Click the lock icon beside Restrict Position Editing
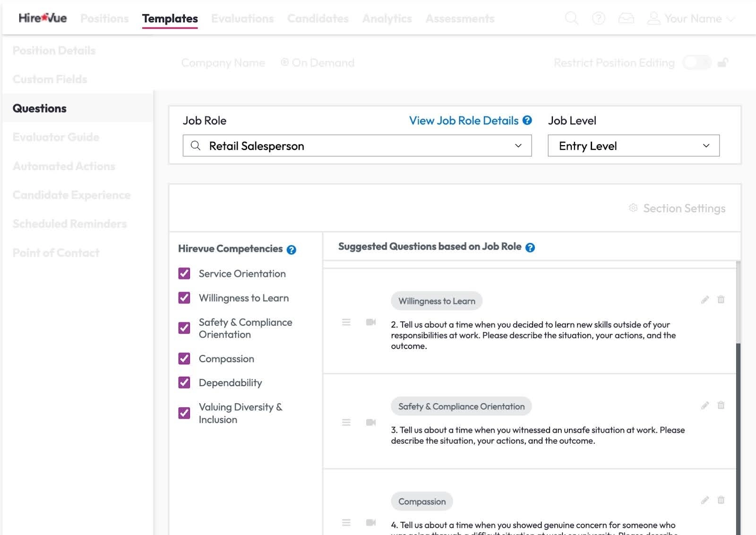Viewport: 756px width, 535px height. [x=723, y=62]
